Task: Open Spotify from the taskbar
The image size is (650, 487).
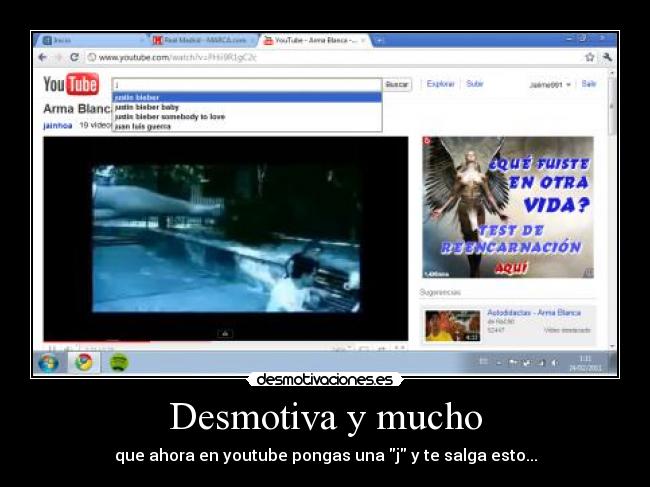Action: coord(119,363)
